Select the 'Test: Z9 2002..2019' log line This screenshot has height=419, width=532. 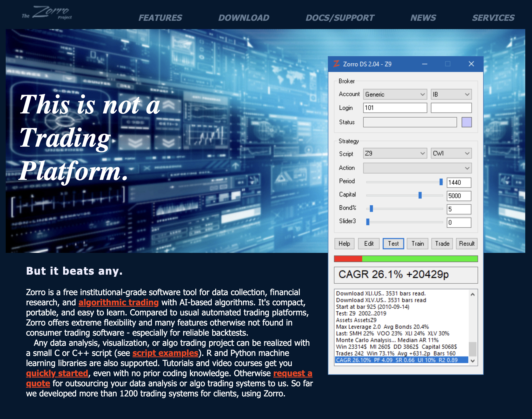tap(361, 313)
